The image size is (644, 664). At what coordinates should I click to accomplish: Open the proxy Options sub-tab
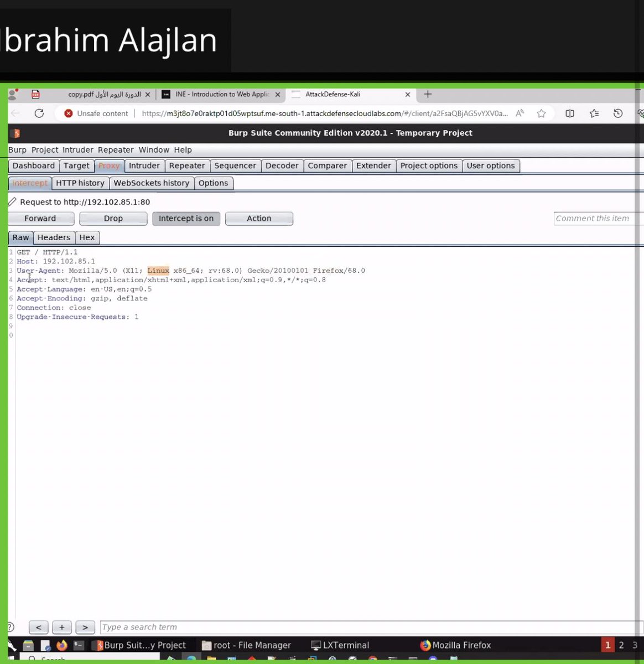tap(214, 183)
